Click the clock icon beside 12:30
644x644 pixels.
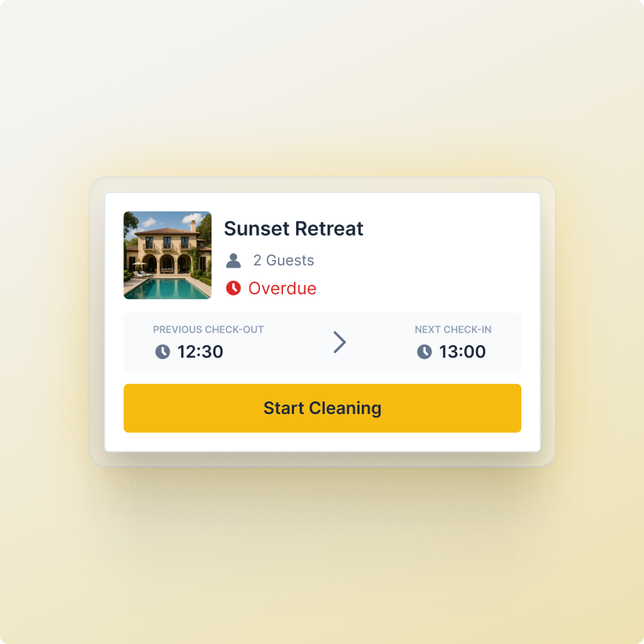tap(162, 351)
